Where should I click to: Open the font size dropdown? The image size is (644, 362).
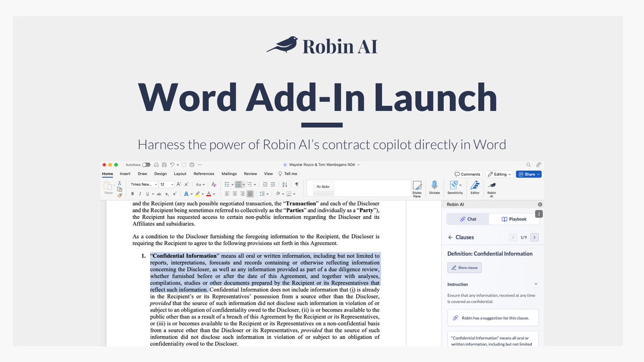(x=167, y=184)
